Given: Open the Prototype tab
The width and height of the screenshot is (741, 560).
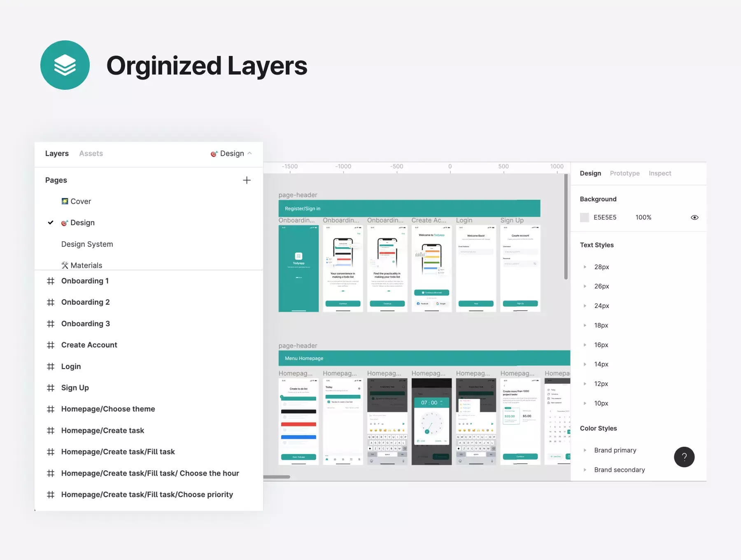Looking at the screenshot, I should [x=624, y=173].
